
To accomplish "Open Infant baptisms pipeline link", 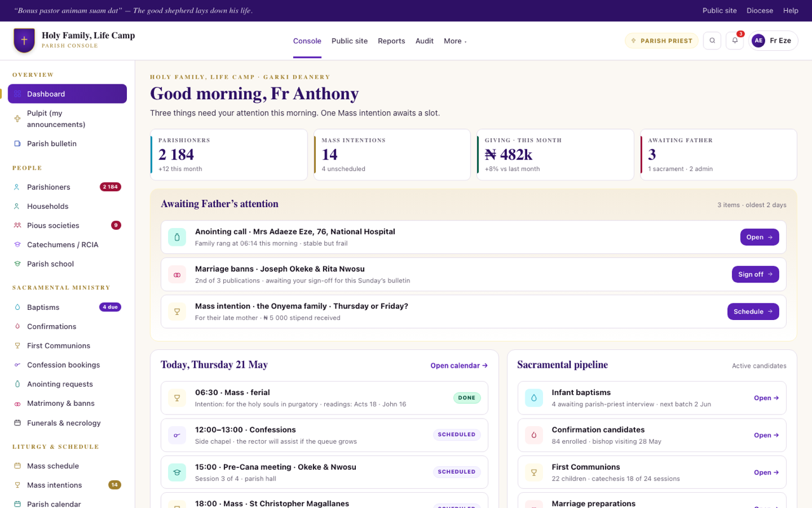I will coord(766,398).
